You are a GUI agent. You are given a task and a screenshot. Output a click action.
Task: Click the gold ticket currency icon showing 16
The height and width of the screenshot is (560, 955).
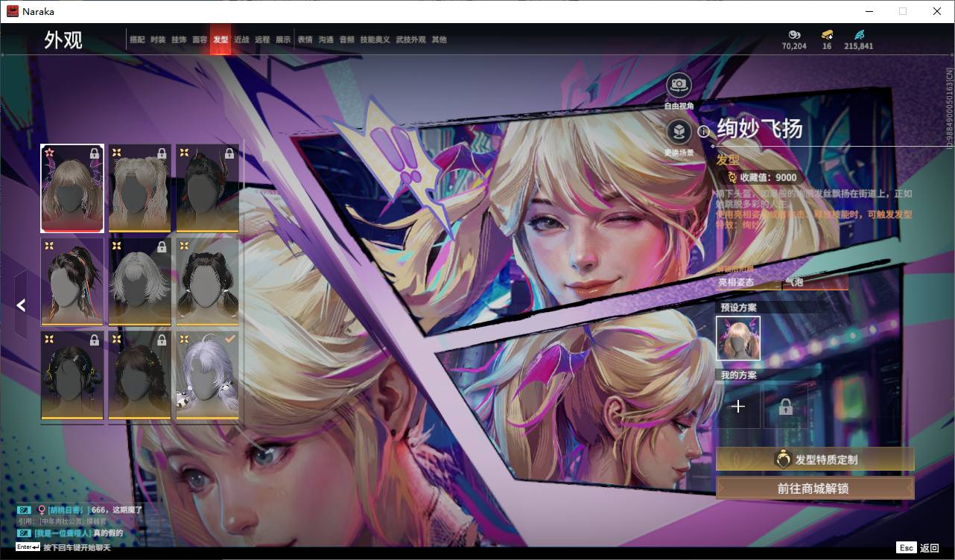click(x=827, y=34)
